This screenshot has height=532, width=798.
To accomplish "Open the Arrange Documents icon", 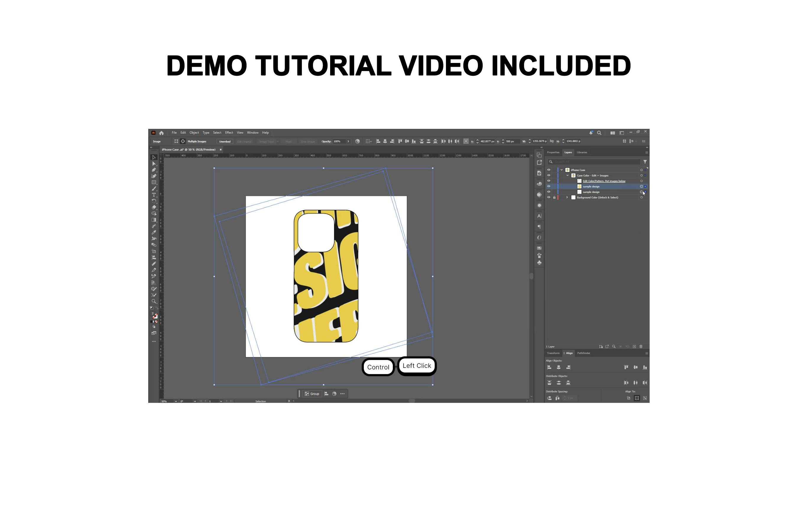I will (613, 133).
